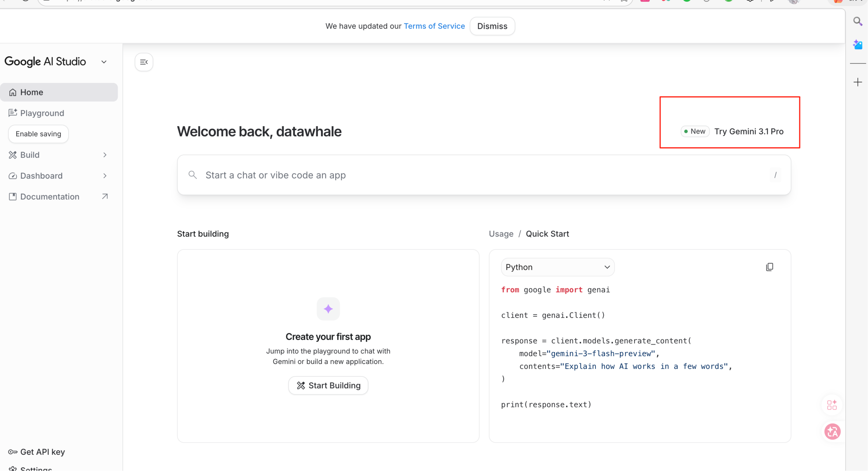The height and width of the screenshot is (471, 868).
Task: Click the grid sparkle floating icon
Action: tap(832, 405)
